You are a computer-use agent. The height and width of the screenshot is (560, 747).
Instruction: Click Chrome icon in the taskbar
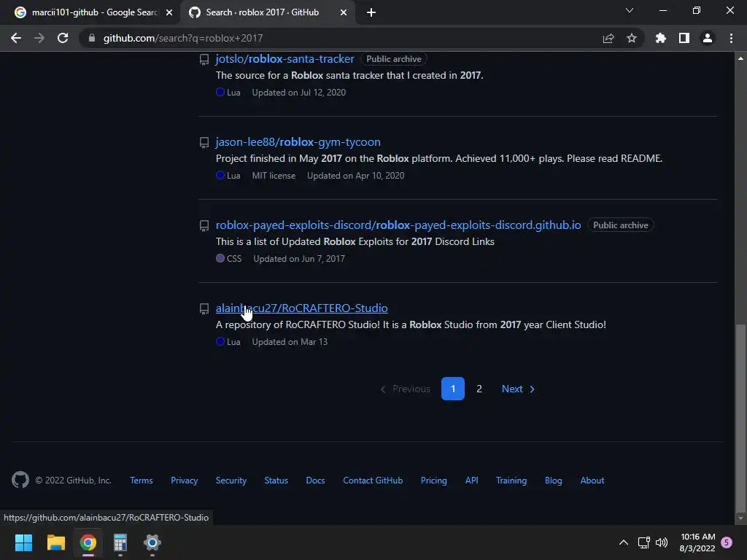(88, 542)
